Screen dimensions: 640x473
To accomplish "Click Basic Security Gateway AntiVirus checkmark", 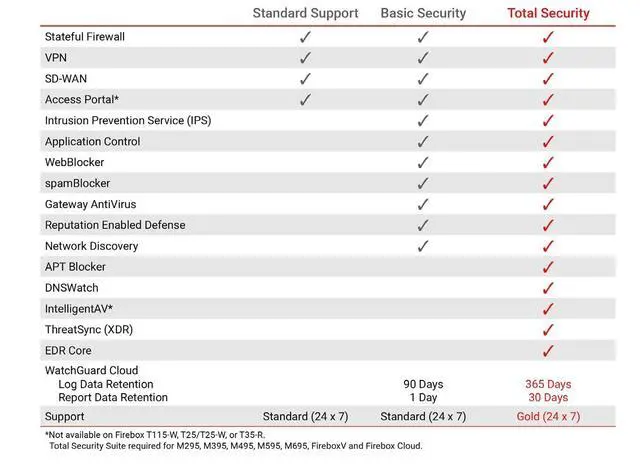I will coord(423,204).
